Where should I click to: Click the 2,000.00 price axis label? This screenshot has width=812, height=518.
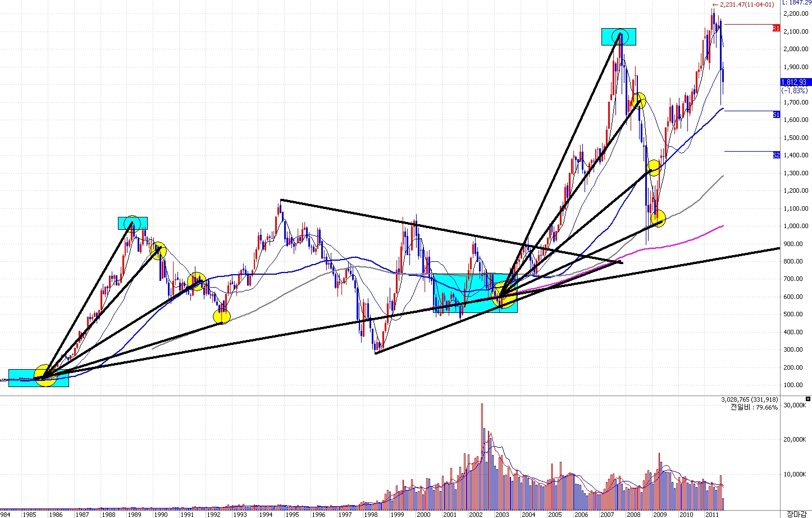click(796, 49)
